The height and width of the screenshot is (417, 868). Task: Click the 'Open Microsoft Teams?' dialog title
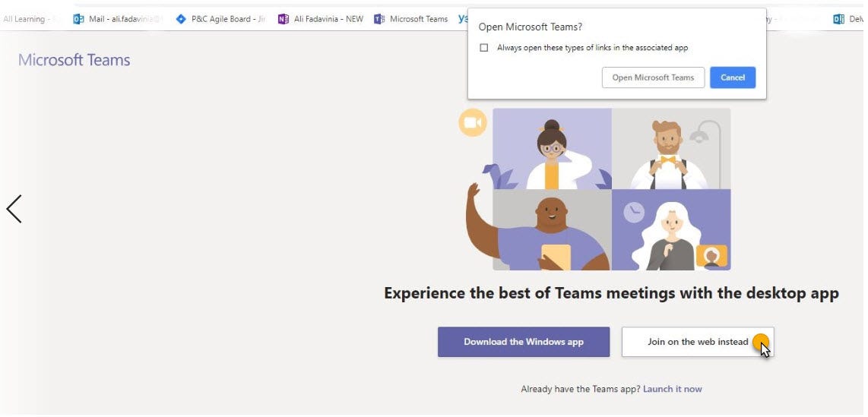pyautogui.click(x=531, y=27)
